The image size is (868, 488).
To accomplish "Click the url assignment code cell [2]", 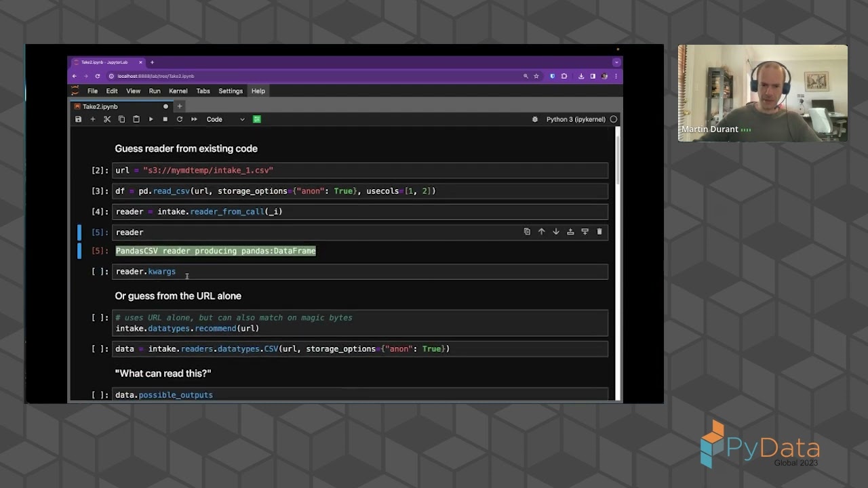I will click(360, 171).
